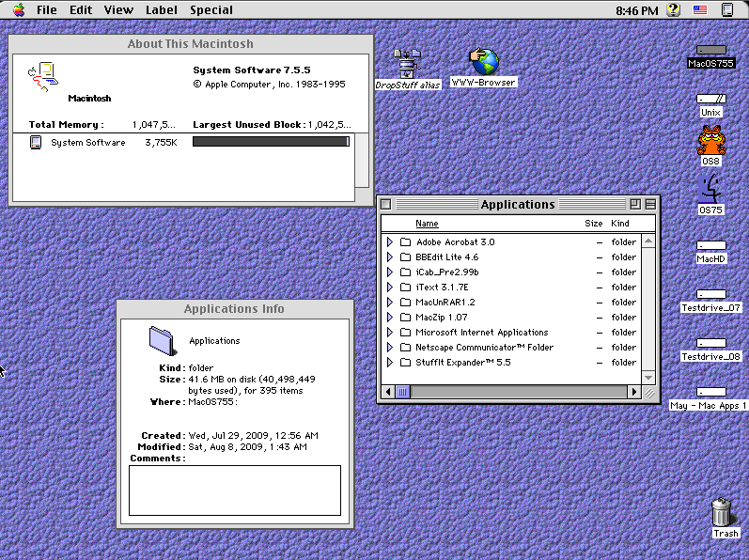Click the System Software icon in memory list
Screen dimensions: 749x560
[36, 142]
